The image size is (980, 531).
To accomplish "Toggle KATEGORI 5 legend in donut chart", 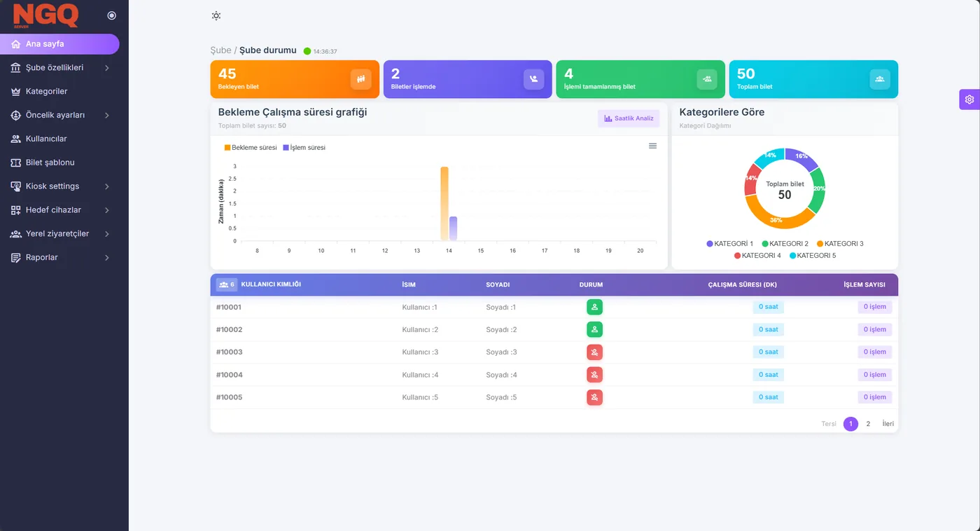I will click(x=813, y=256).
